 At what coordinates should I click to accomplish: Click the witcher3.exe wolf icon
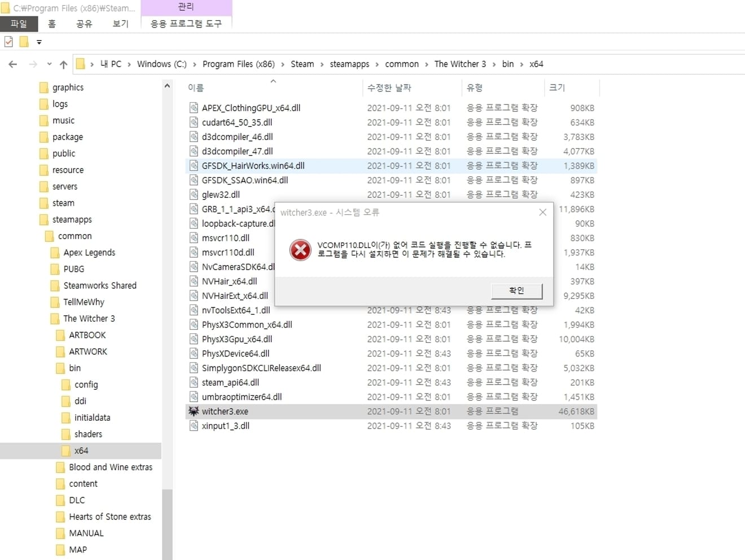pyautogui.click(x=194, y=411)
